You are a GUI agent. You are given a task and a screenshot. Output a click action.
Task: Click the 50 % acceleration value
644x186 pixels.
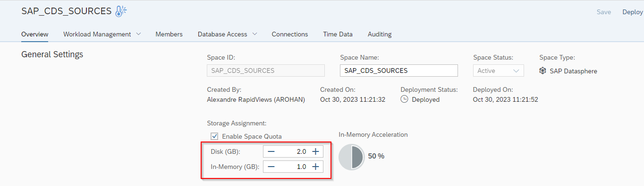[x=376, y=156]
